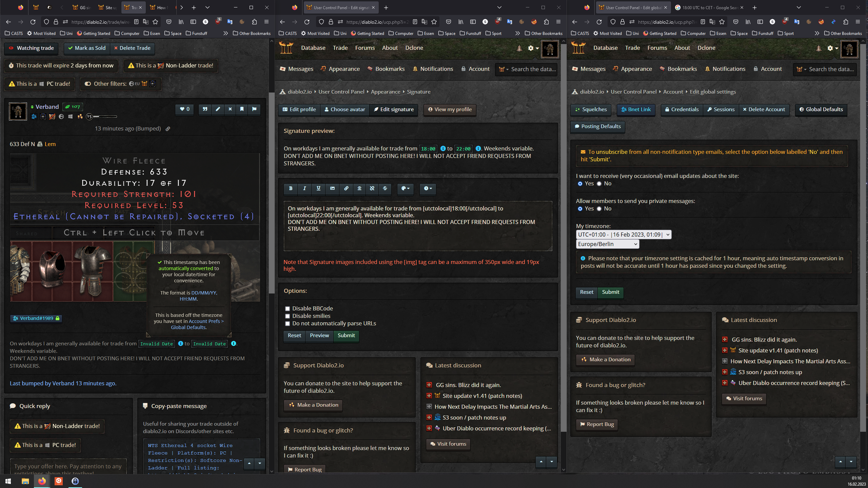Expand the text color palette dropdown
The height and width of the screenshot is (488, 868).
405,188
